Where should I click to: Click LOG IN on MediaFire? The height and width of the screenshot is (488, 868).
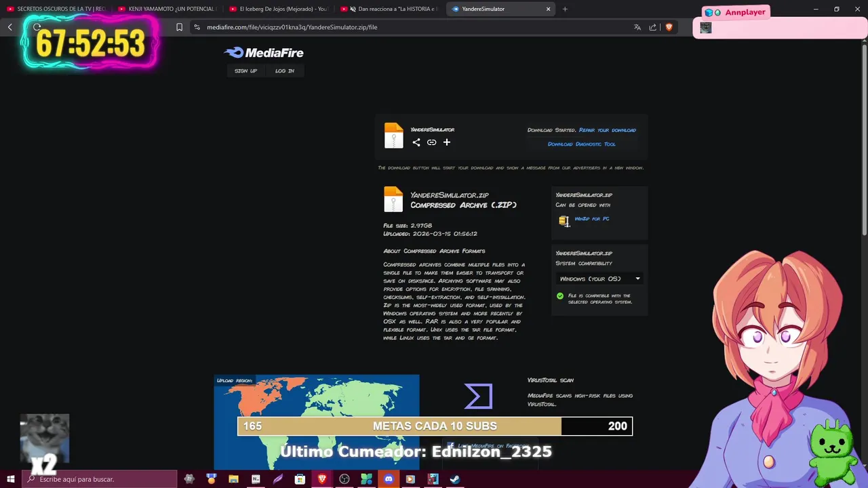tap(285, 70)
